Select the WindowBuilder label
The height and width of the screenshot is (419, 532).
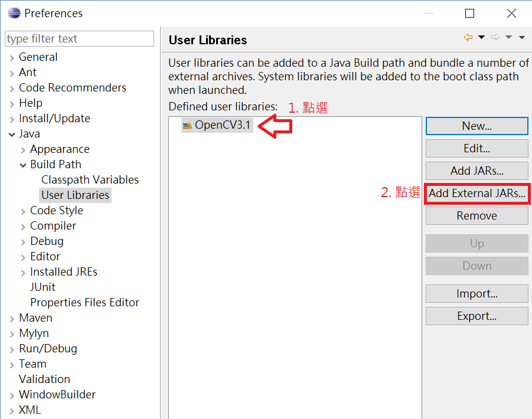tap(57, 395)
